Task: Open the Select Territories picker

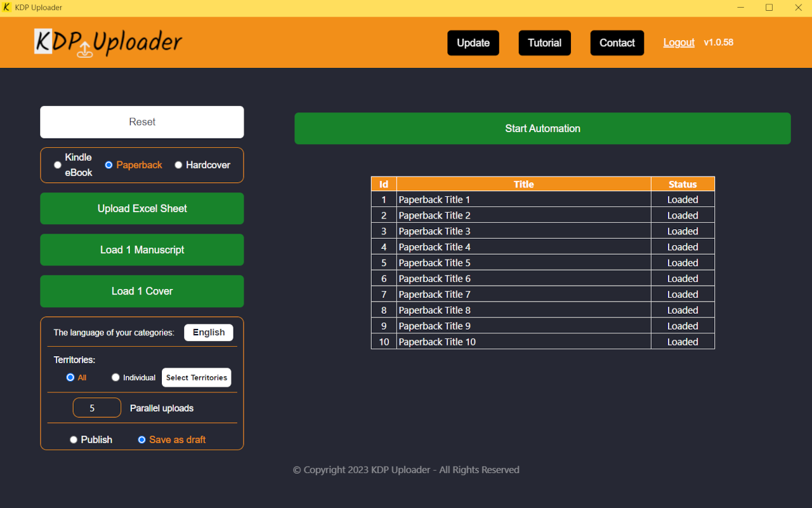Action: pyautogui.click(x=197, y=377)
